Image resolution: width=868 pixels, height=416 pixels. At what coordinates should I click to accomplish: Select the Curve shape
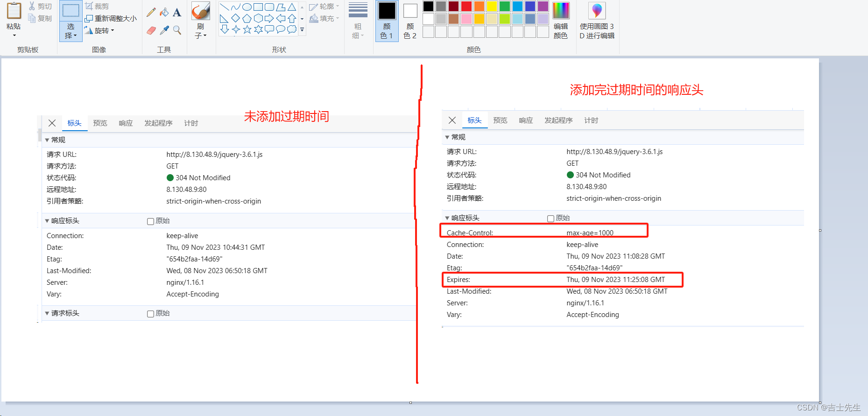coord(236,7)
